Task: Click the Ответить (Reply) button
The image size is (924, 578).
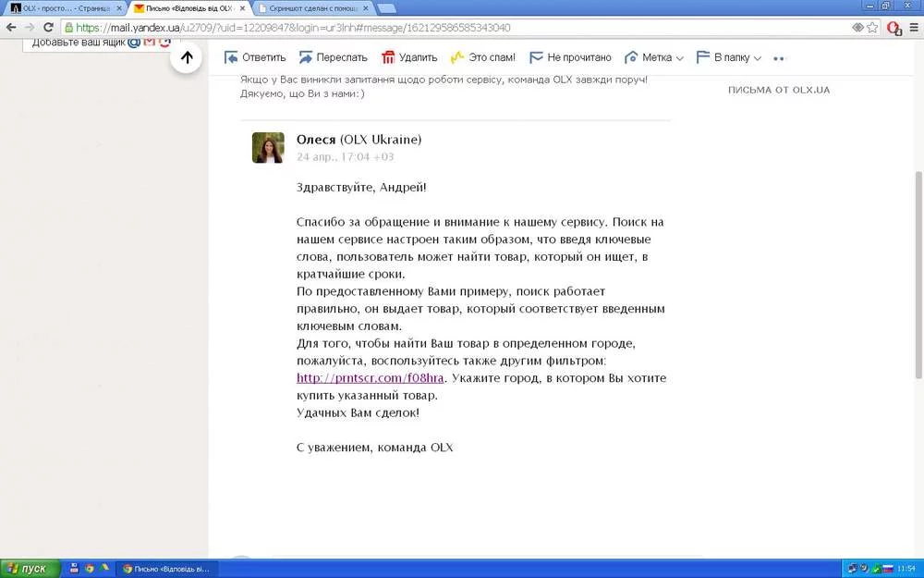Action: 255,57
